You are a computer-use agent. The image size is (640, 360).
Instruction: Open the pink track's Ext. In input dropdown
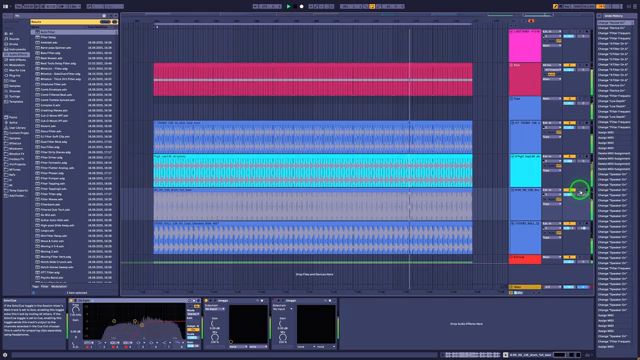tap(552, 31)
